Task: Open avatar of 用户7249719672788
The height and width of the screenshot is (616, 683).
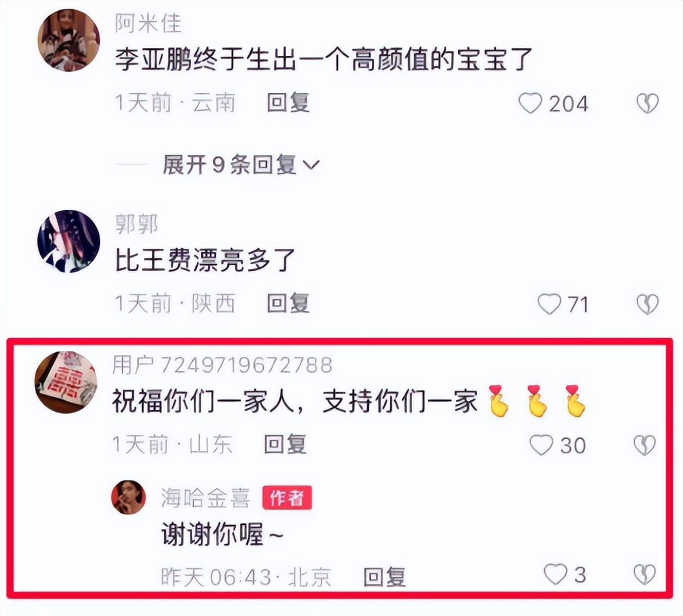Action: [66, 382]
